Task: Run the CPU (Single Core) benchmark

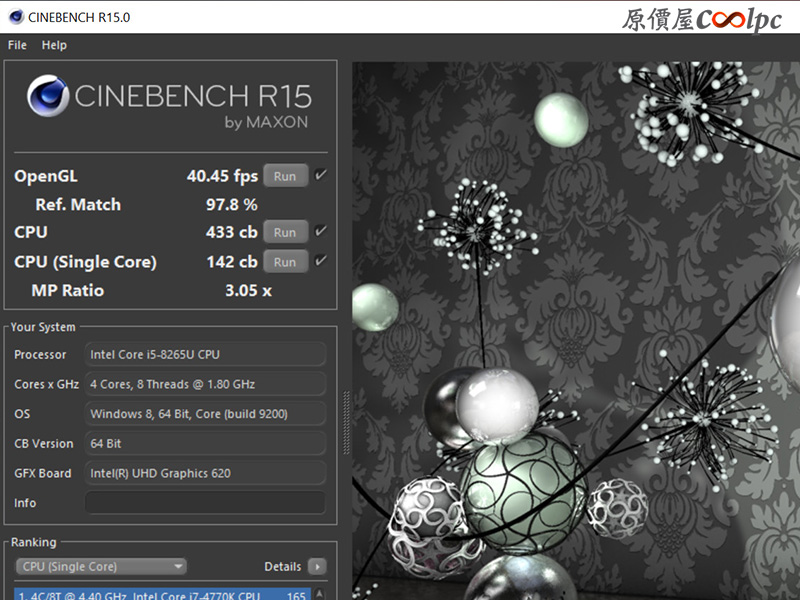Action: (285, 262)
